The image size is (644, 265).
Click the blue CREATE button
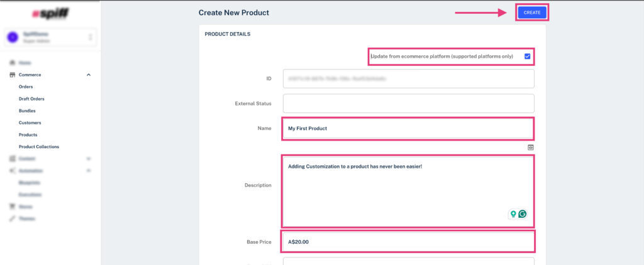532,13
